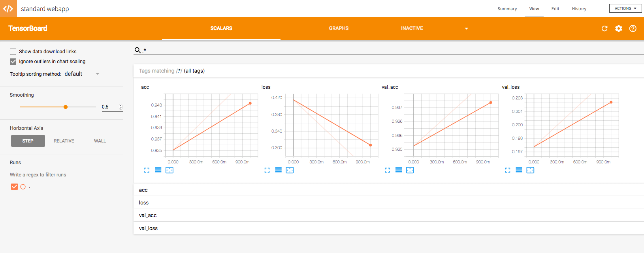The image size is (644, 253).
Task: Click the search magnifier icon in tag filter
Action: 137,50
